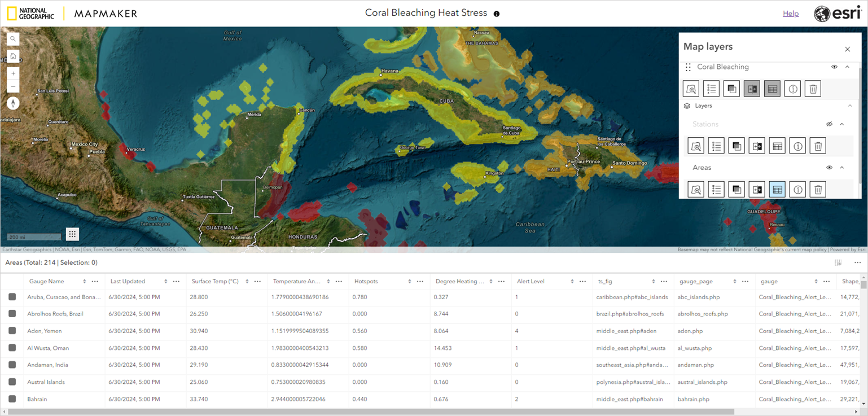Click the transparency icon for the Stations layer
Image resolution: width=868 pixels, height=416 pixels.
pyautogui.click(x=736, y=145)
